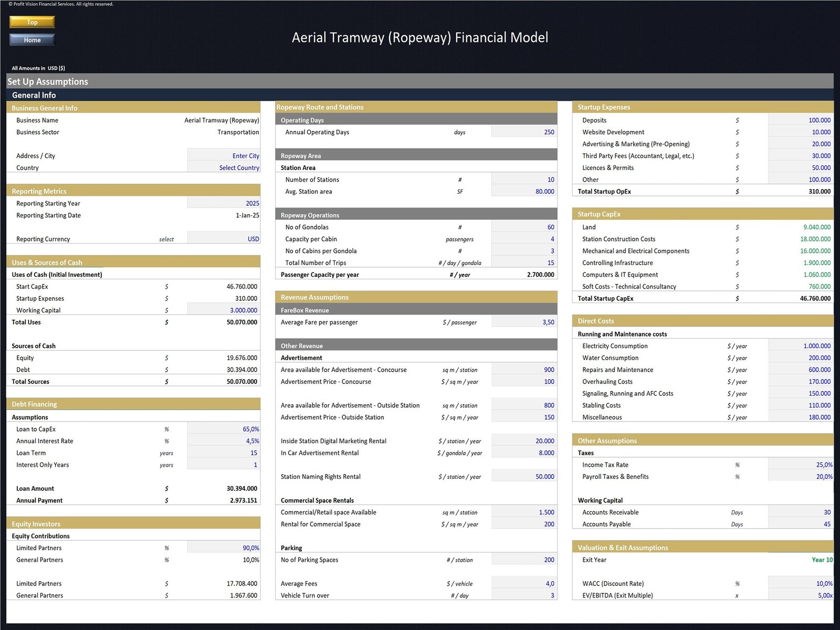Click the blue Home button
Image resolution: width=840 pixels, height=630 pixels.
32,40
